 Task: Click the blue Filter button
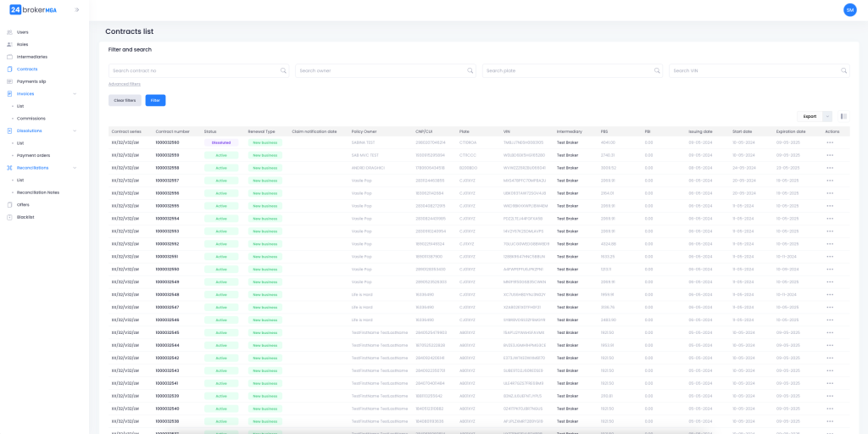155,100
